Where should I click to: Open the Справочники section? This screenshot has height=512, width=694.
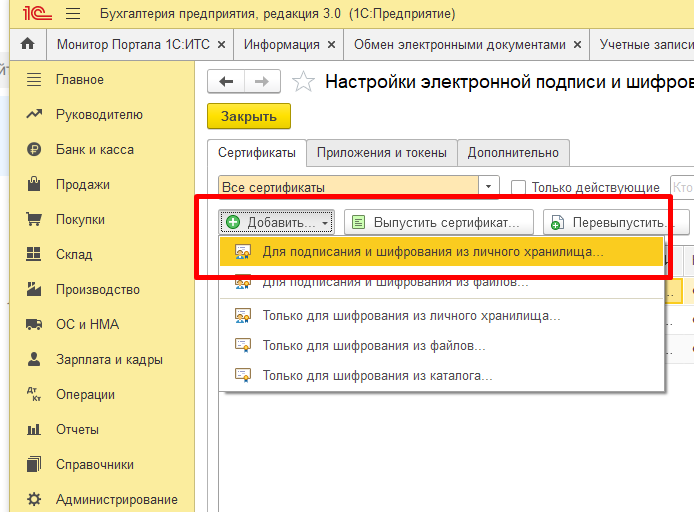click(95, 465)
